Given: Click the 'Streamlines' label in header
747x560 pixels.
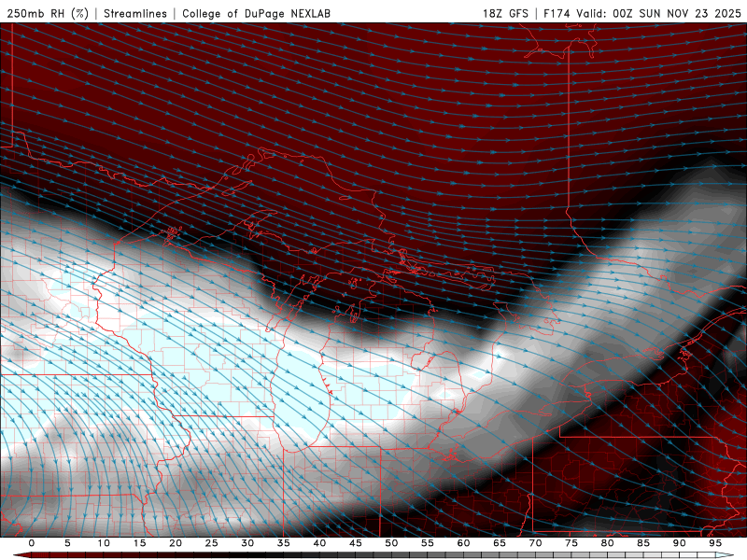Looking at the screenshot, I should click(135, 13).
